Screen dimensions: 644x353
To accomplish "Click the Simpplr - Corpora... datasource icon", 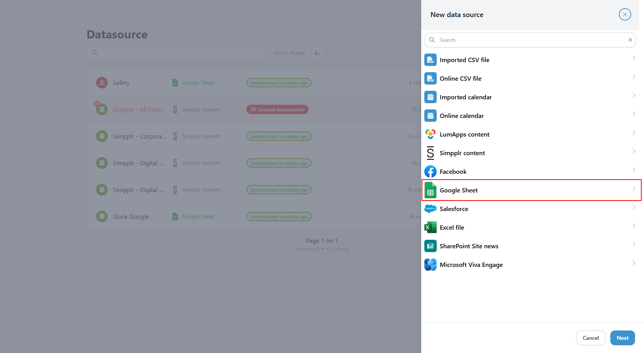I will (102, 136).
